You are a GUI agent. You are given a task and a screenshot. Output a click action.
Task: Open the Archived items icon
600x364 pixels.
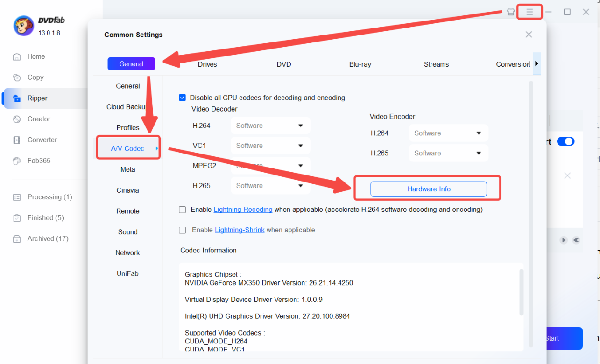pos(17,239)
